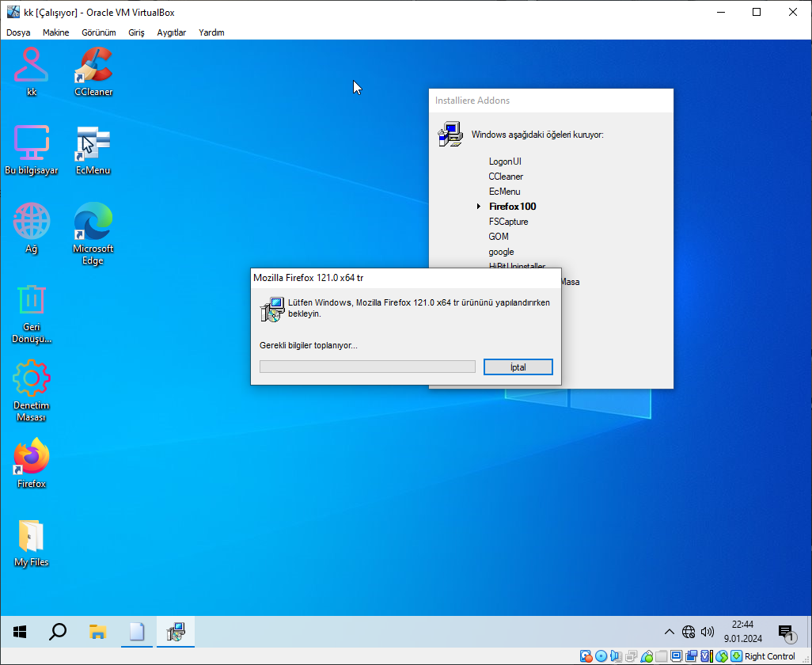This screenshot has height=665, width=812.
Task: Select the Geri Dönüşüm recycle bin icon
Action: 31,313
